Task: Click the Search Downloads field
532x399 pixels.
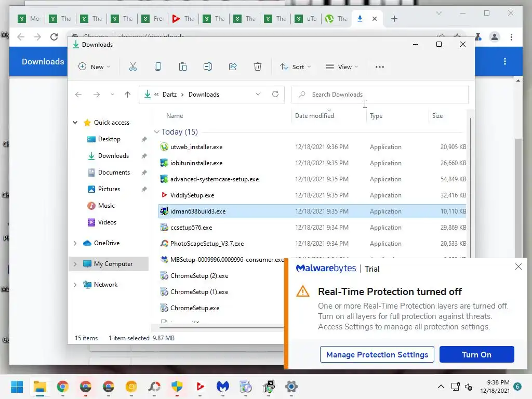Action: tap(379, 95)
